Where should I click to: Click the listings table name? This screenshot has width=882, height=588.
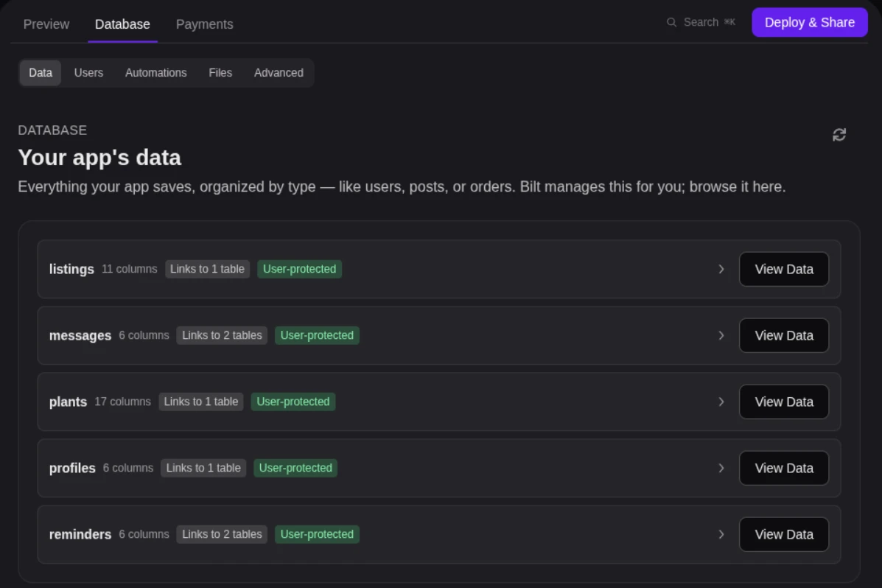tap(71, 270)
